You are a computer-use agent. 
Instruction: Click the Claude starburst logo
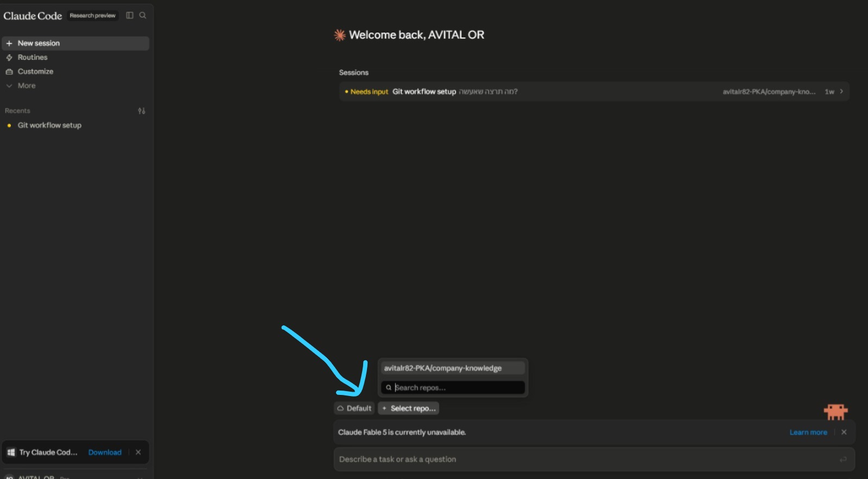(x=340, y=35)
